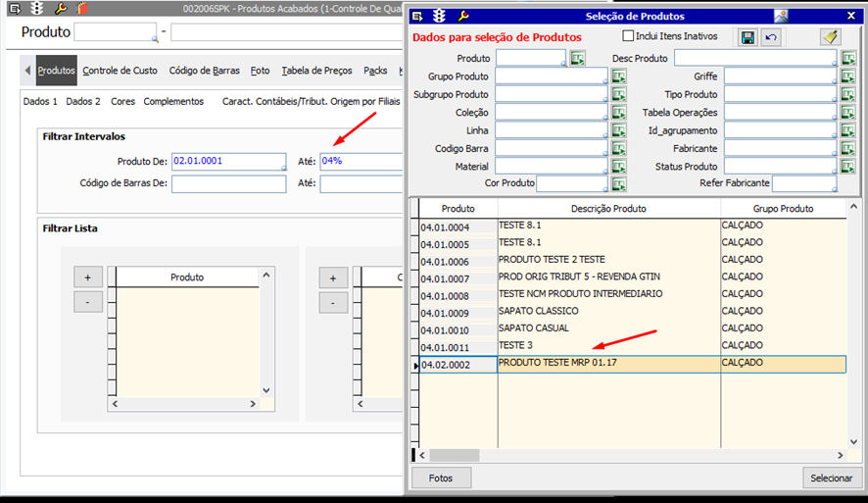Screen dimensions: 868x503
Task: Click the minus button of the second filter list
Action: [x=333, y=302]
